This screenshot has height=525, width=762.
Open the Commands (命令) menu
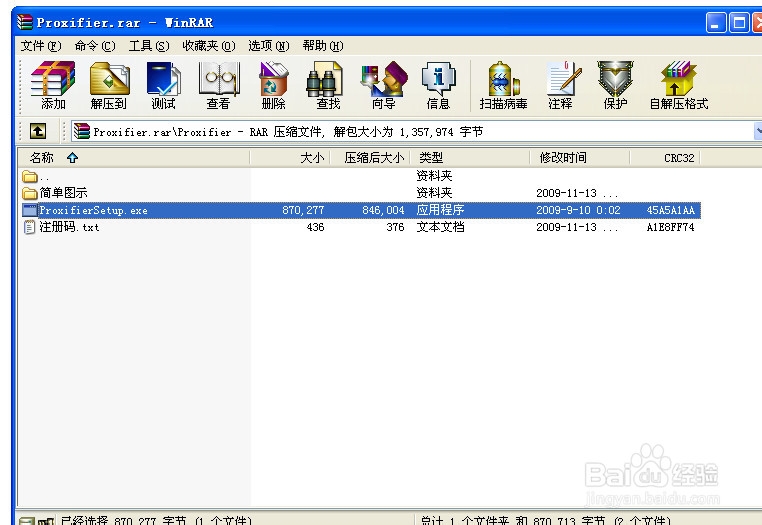[95, 46]
